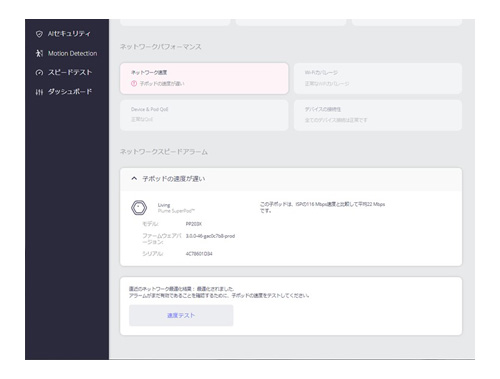Select the ネットワーク速度 performance card
The height and width of the screenshot is (379, 500).
click(x=204, y=78)
